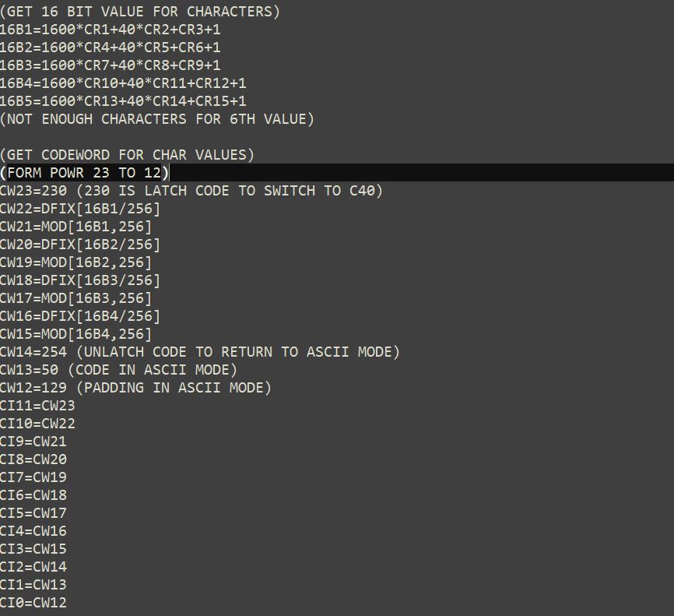Click the GET CODEWORD FOR CHAR VALUES comment

coord(127,155)
